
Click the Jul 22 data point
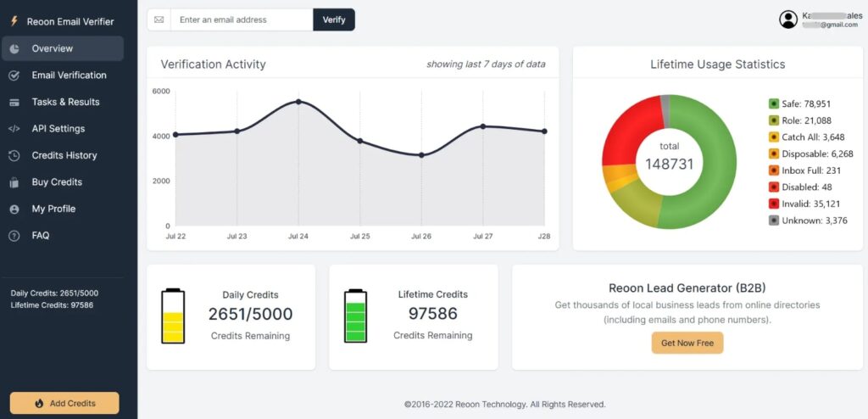pyautogui.click(x=175, y=135)
